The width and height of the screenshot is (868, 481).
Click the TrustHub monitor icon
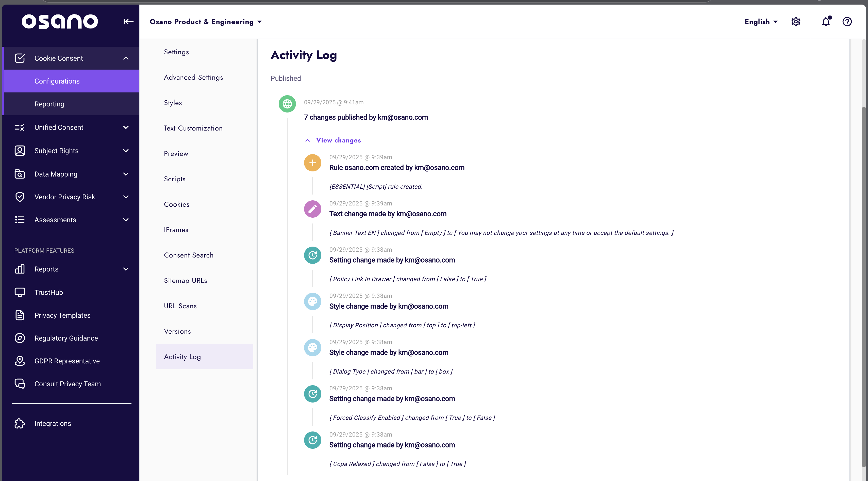point(20,292)
